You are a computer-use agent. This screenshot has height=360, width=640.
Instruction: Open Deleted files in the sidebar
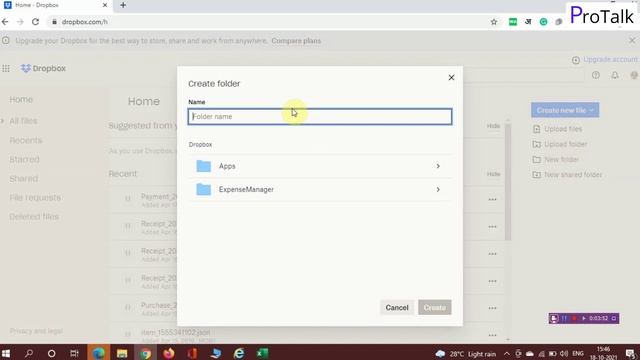[34, 217]
